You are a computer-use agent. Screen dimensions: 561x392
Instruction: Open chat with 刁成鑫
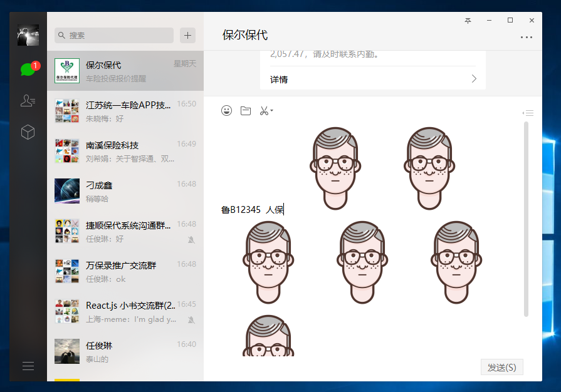click(125, 191)
